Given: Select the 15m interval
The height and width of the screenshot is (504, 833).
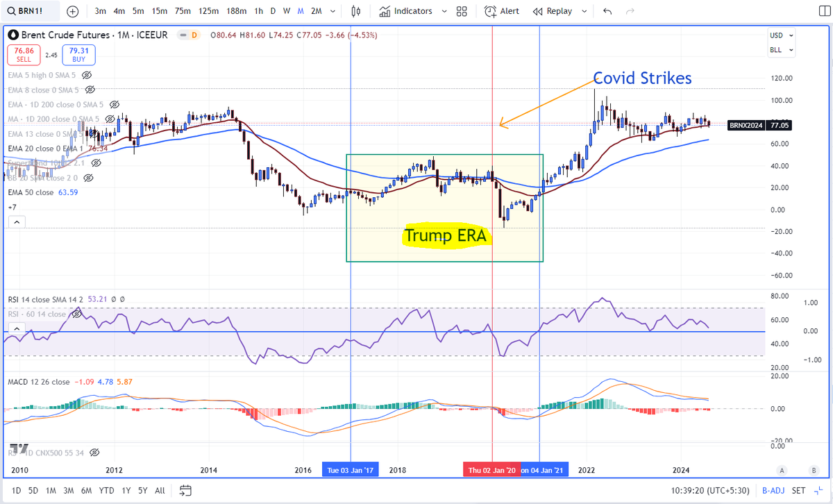Looking at the screenshot, I should [159, 11].
